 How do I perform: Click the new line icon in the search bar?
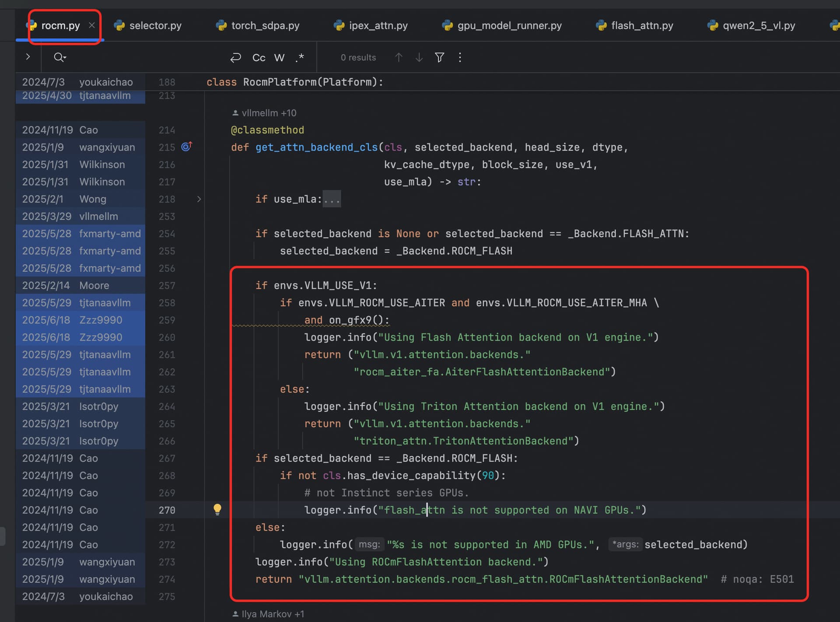click(236, 57)
